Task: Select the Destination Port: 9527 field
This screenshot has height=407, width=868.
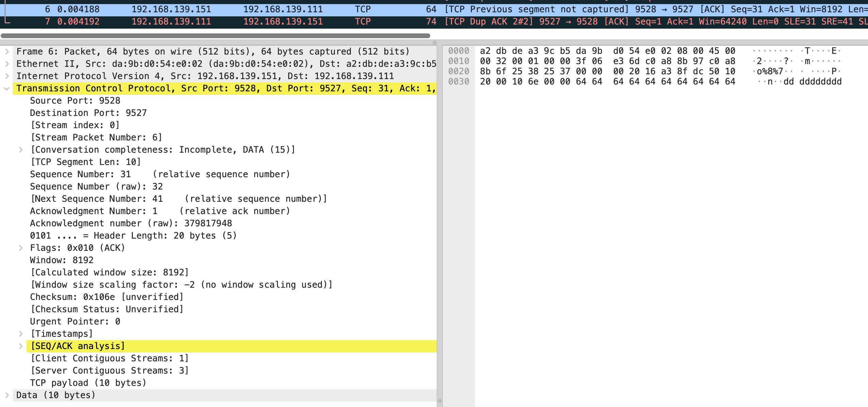Action: click(x=88, y=113)
